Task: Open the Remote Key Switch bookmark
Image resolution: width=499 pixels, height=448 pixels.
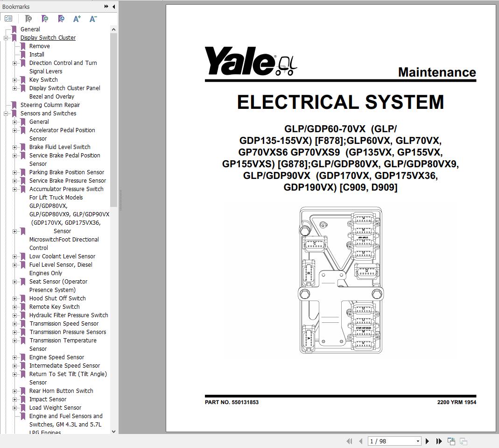Action: (x=55, y=306)
